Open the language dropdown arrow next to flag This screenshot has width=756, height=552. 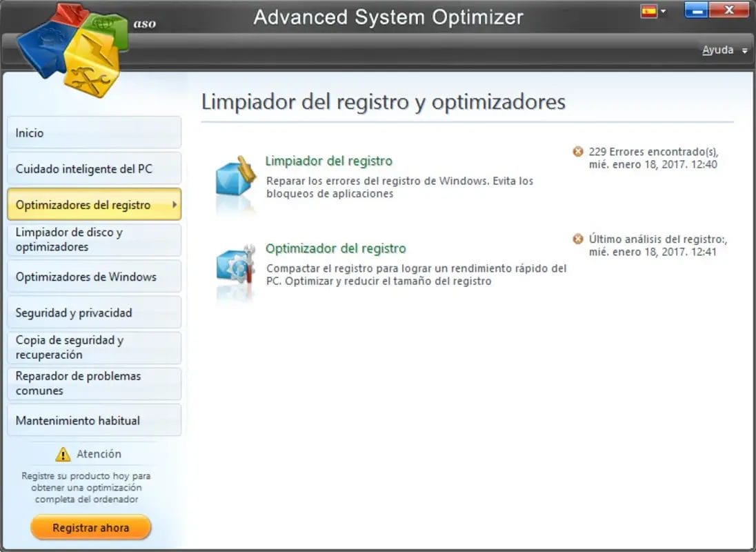point(664,12)
